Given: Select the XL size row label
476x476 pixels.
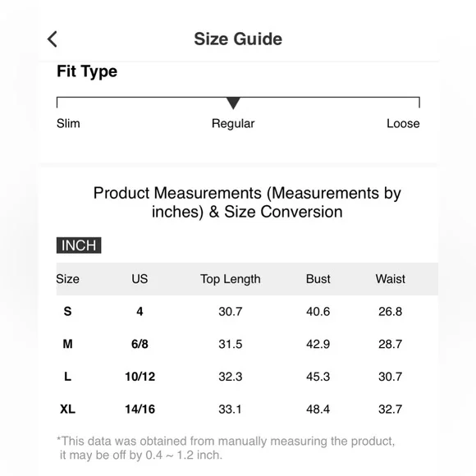Looking at the screenshot, I should (67, 409).
